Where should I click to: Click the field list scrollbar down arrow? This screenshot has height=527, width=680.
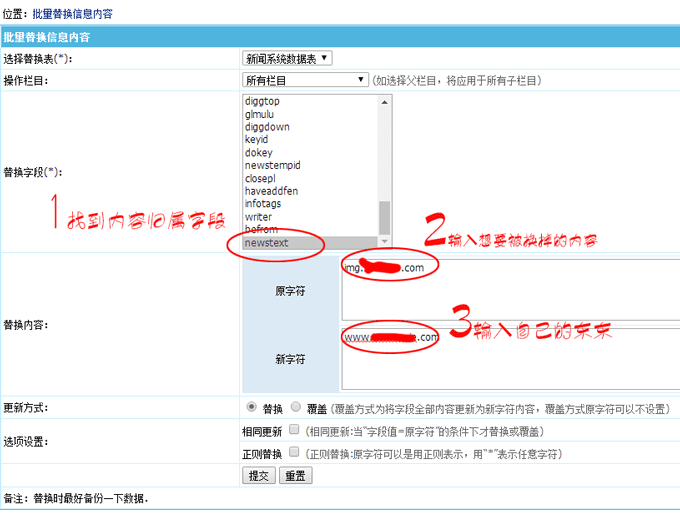pos(385,243)
